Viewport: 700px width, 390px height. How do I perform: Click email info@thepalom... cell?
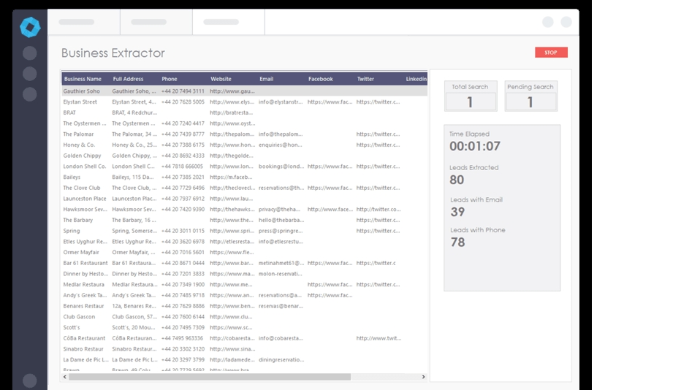coord(280,134)
